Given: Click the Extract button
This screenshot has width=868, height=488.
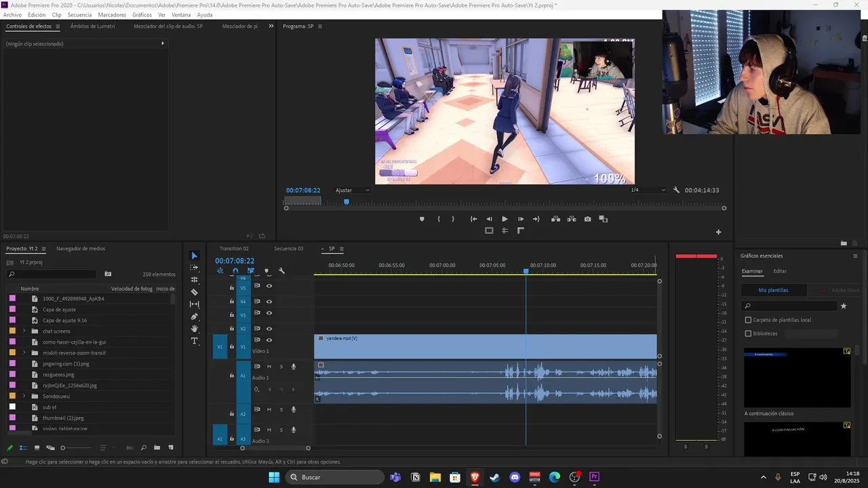Looking at the screenshot, I should pyautogui.click(x=572, y=219).
